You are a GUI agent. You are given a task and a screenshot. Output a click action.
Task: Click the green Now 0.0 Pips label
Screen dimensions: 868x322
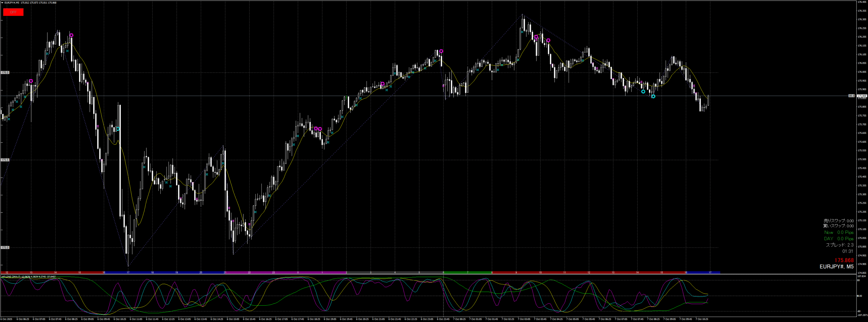839,233
